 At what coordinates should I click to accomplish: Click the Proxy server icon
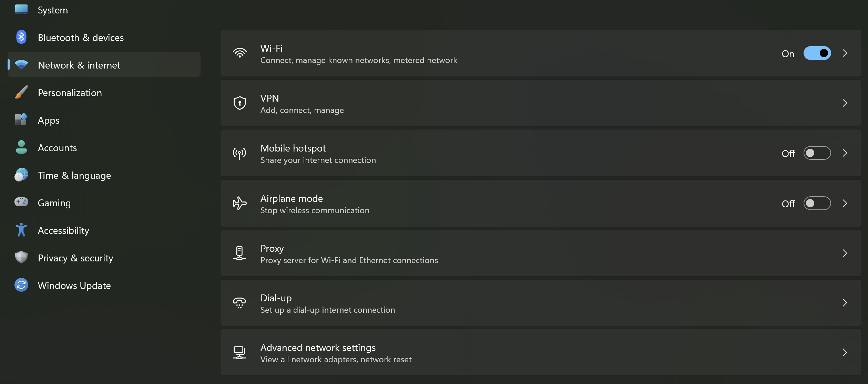pos(239,253)
